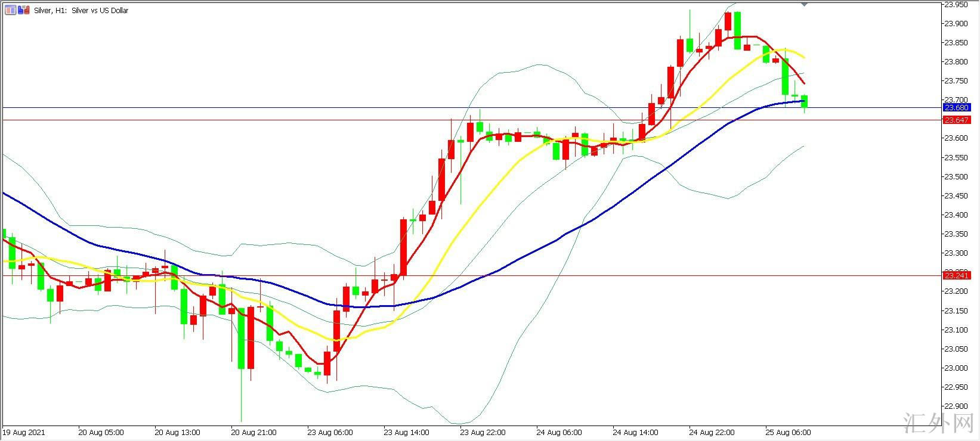Click the chart shift triangle at top

(804, 4)
